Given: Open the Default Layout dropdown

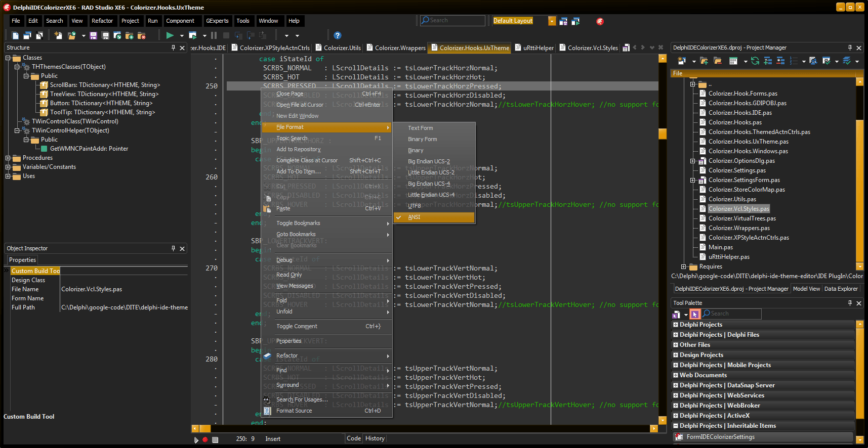Looking at the screenshot, I should point(552,21).
